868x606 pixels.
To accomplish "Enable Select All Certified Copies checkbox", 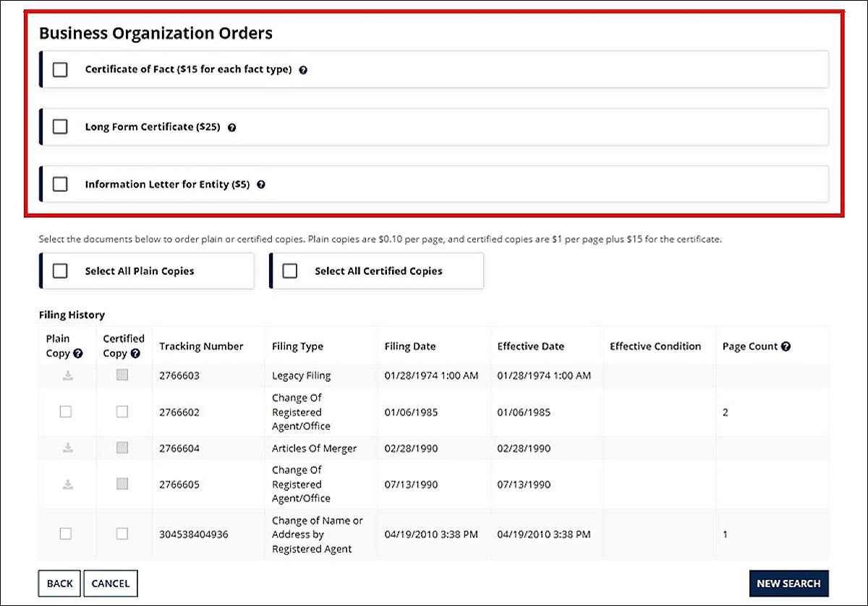I will [x=290, y=270].
